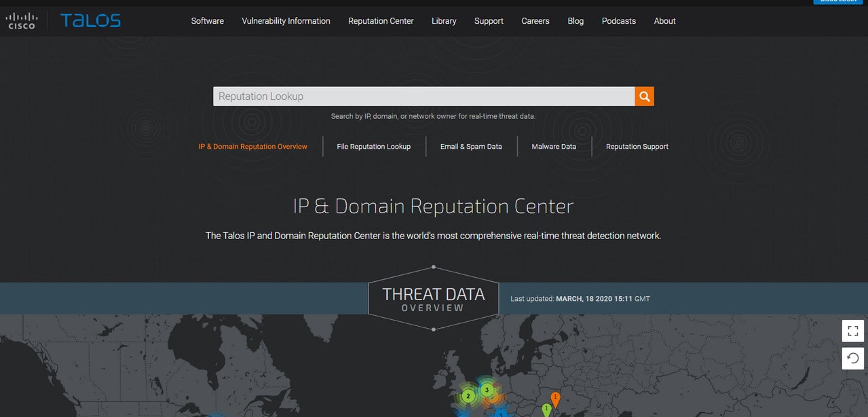This screenshot has height=417, width=868.
Task: Click the THREAT DATA OVERVIEW hexagon title
Action: coord(434,299)
